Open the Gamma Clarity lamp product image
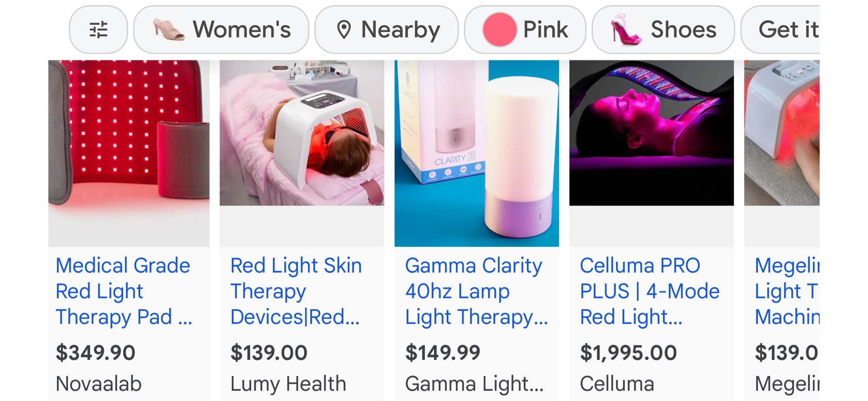 [477, 153]
